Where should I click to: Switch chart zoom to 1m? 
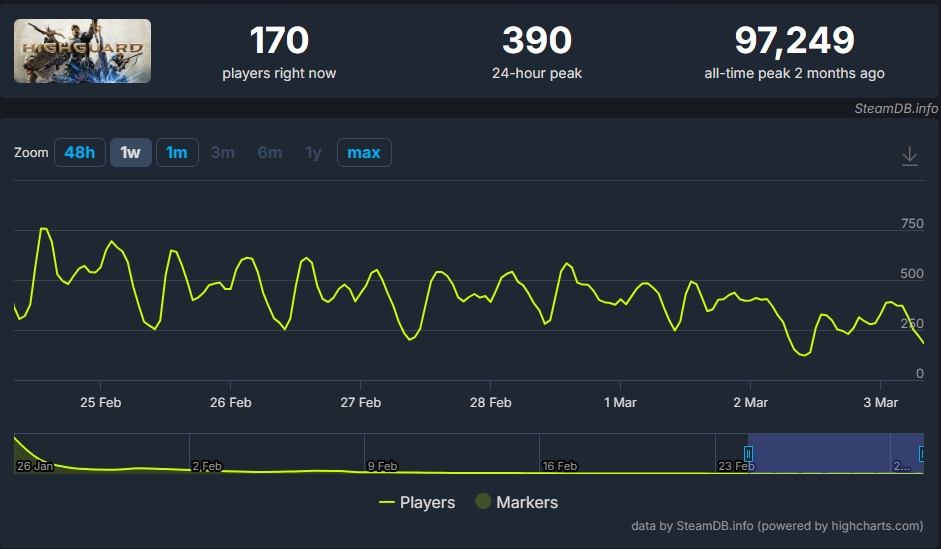(177, 152)
